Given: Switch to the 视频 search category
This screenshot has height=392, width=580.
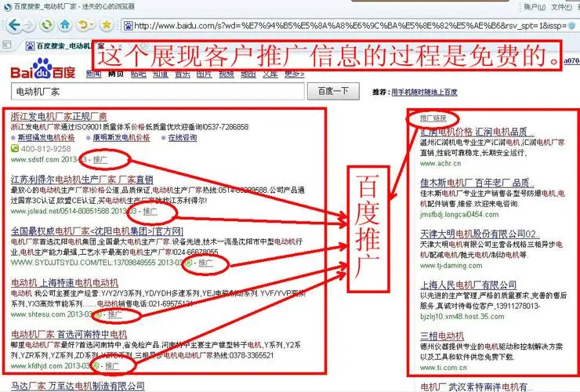Looking at the screenshot, I should click(x=227, y=74).
